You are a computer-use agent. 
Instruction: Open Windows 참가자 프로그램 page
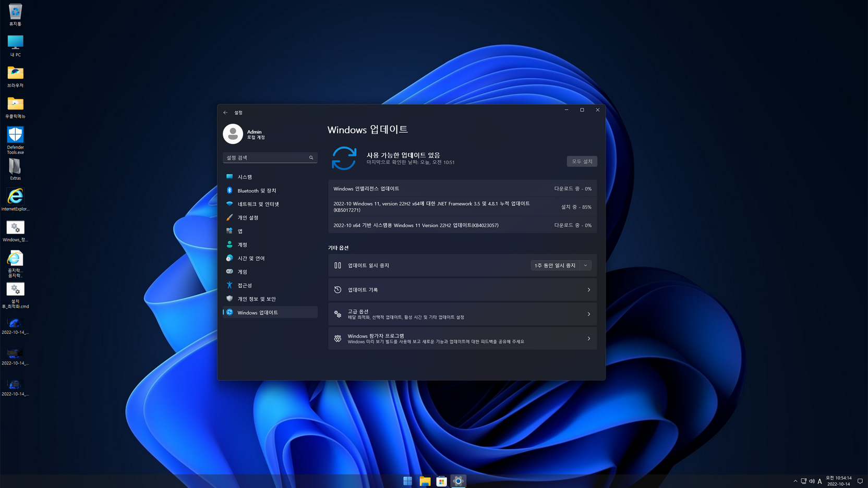pyautogui.click(x=462, y=338)
